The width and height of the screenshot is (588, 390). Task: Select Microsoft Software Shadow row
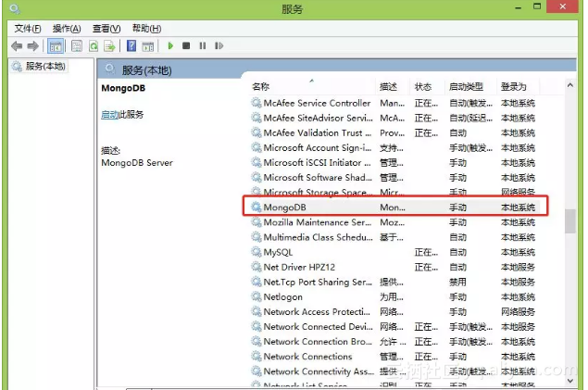click(x=395, y=177)
